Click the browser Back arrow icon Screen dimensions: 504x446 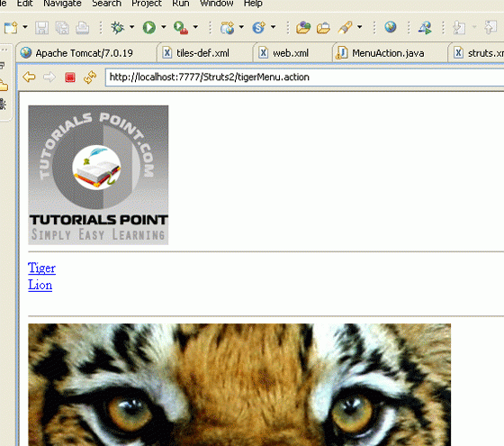click(29, 77)
